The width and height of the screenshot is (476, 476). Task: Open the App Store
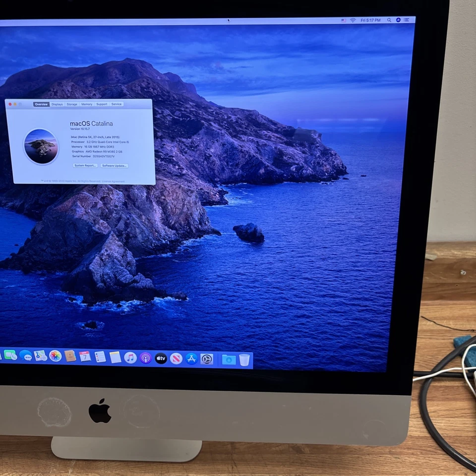click(191, 358)
